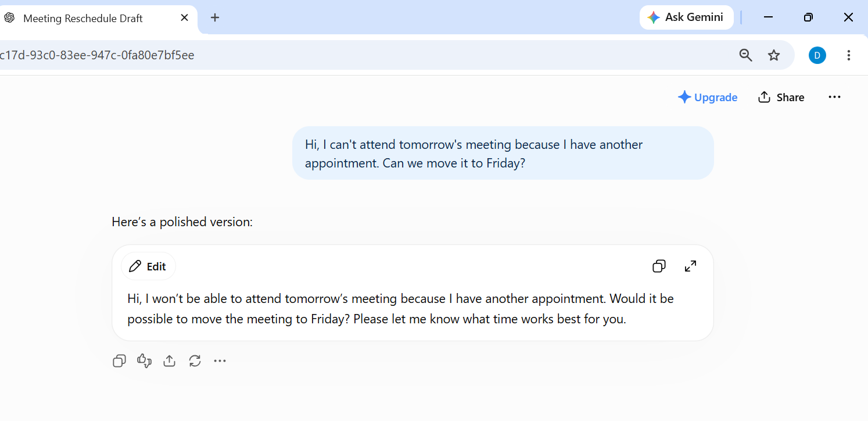Open the Share conversation button
The width and height of the screenshot is (868, 421).
click(x=781, y=97)
